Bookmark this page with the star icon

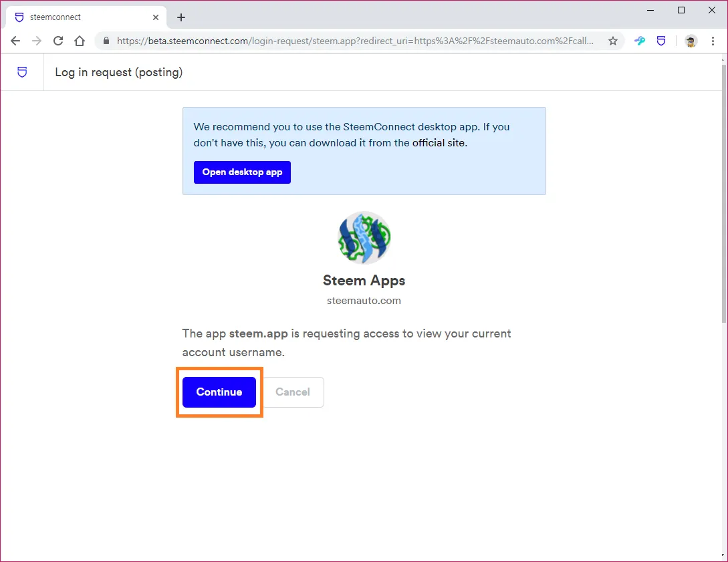(x=613, y=41)
